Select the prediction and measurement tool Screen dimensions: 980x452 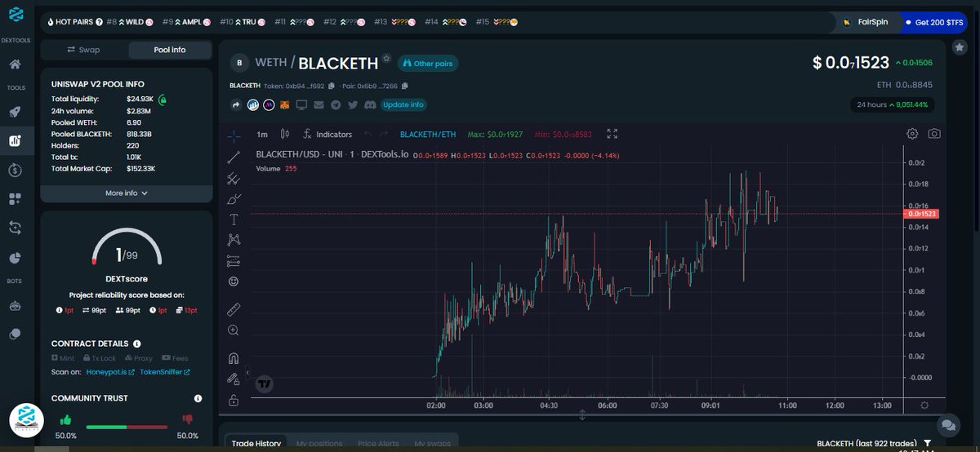234,261
